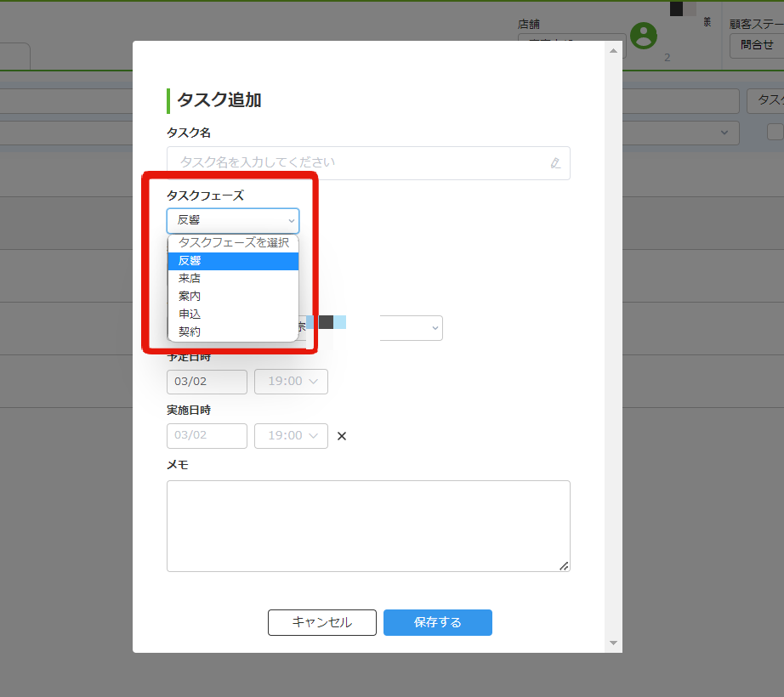
Task: Grab the memo textarea resize handle
Action: click(x=564, y=565)
